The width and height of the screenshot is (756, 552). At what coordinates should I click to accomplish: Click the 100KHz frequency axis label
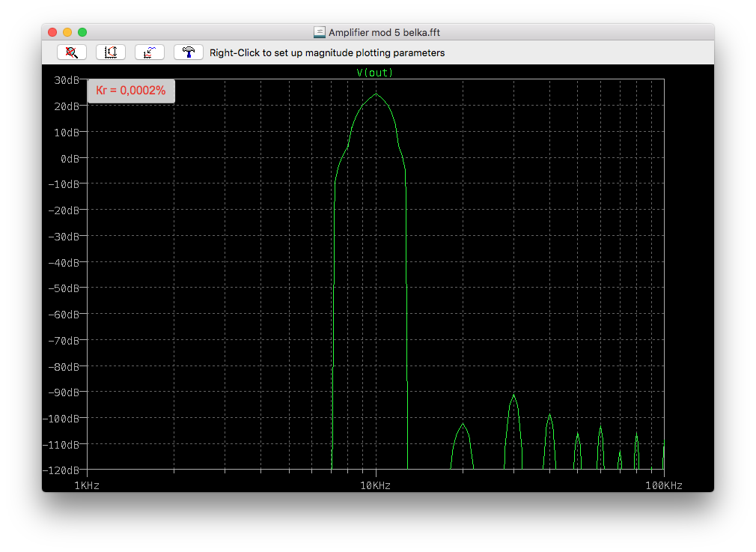[664, 485]
